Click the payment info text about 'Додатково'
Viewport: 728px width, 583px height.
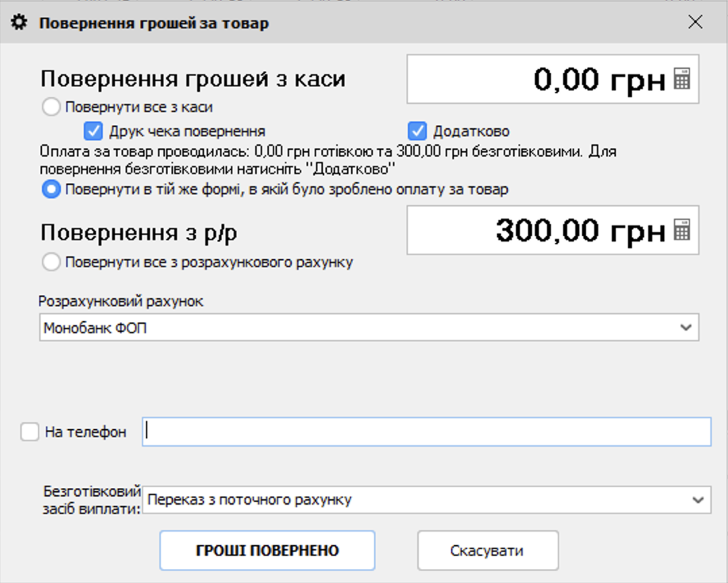click(328, 161)
